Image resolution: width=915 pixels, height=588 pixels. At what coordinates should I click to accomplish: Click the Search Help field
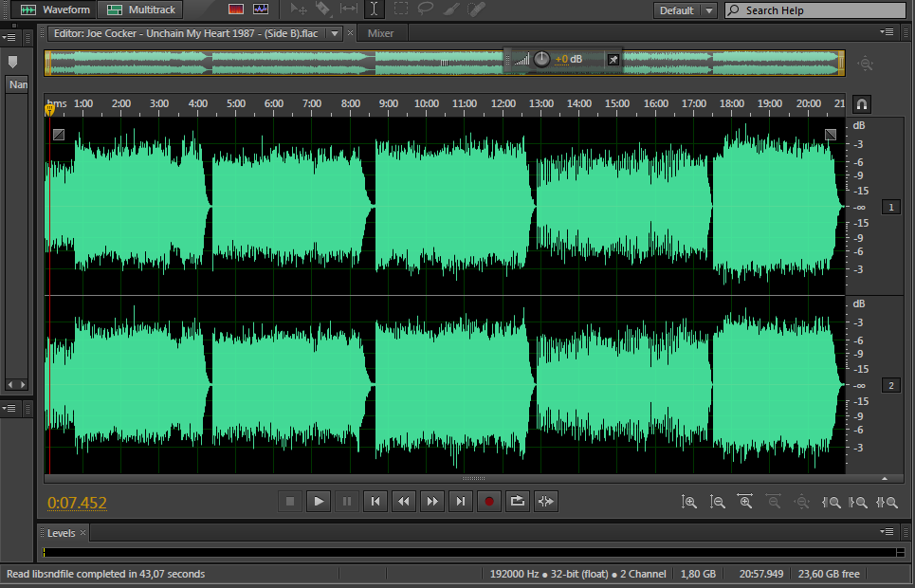point(815,10)
